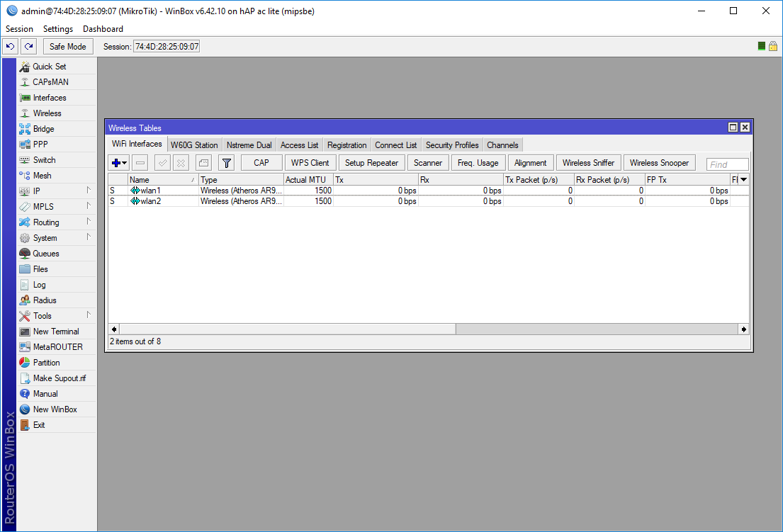The image size is (783, 532).
Task: Open Files in sidebar
Action: tap(57, 269)
